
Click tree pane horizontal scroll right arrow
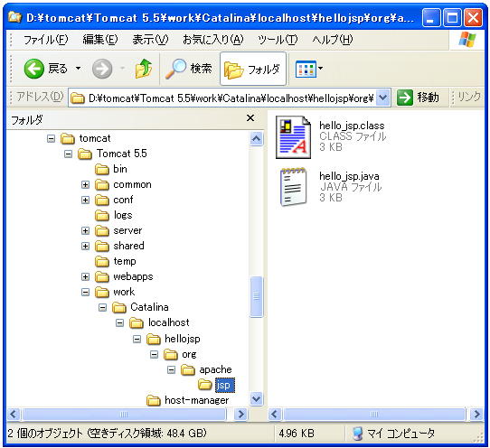(x=240, y=415)
